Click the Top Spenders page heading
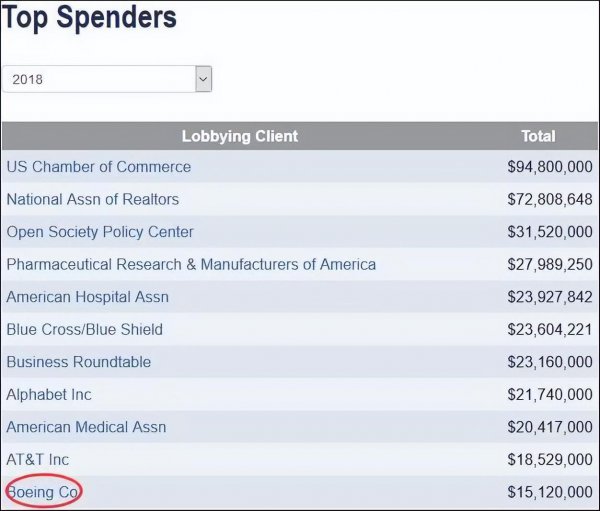600x511 pixels. [90, 17]
